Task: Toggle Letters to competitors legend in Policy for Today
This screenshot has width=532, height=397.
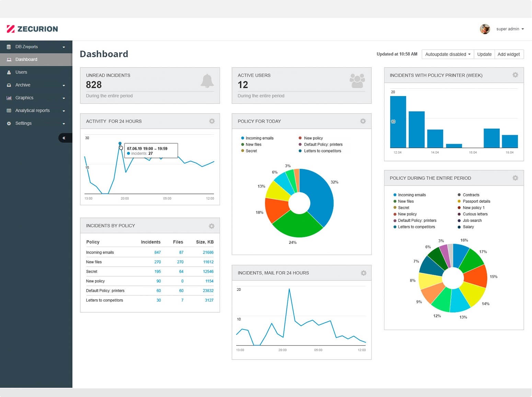Action: pyautogui.click(x=322, y=151)
